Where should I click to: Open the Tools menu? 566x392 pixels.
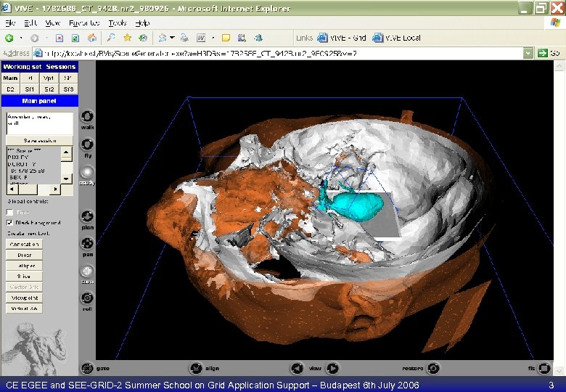coord(118,23)
